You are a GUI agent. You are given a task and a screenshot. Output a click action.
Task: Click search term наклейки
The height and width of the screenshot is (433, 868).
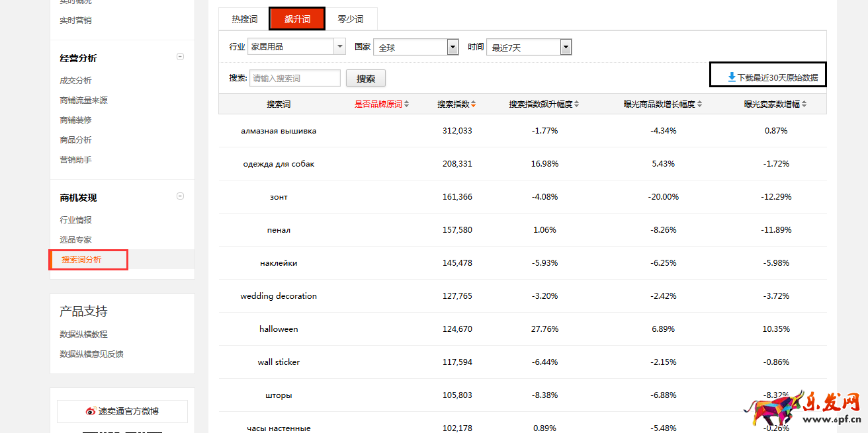279,263
